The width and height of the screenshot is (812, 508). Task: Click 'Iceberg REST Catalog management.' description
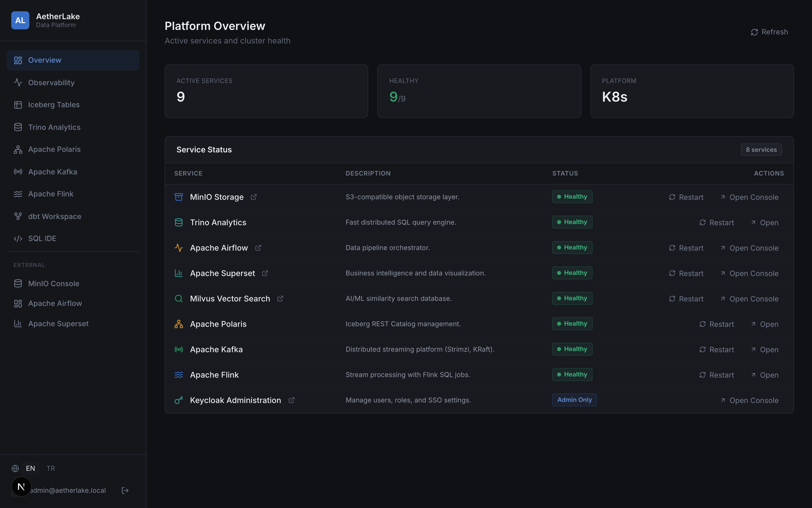(403, 324)
